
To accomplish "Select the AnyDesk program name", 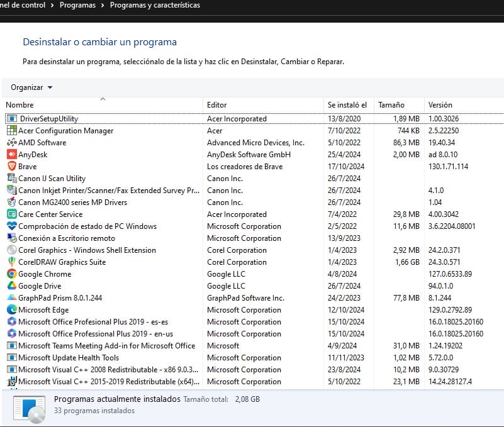I will (33, 155).
